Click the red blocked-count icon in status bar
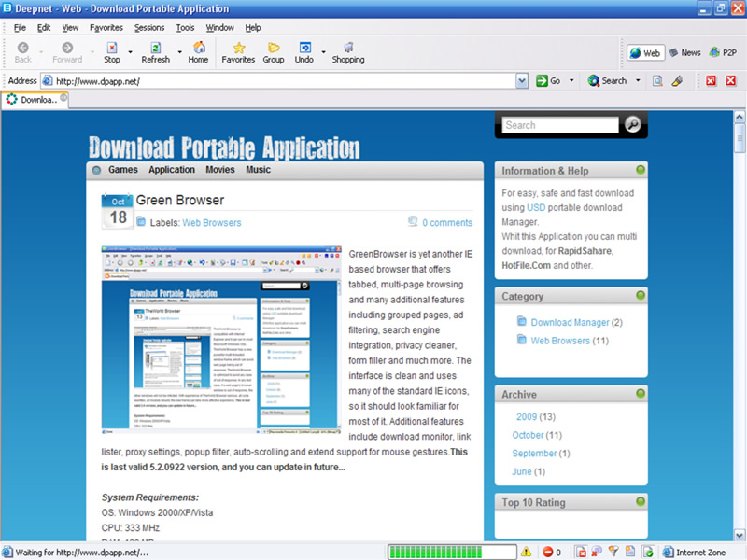This screenshot has width=747, height=560. [x=548, y=552]
